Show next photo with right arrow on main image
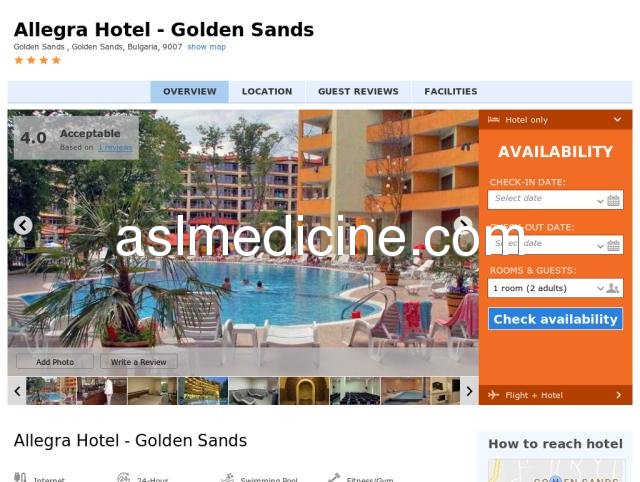 [463, 225]
